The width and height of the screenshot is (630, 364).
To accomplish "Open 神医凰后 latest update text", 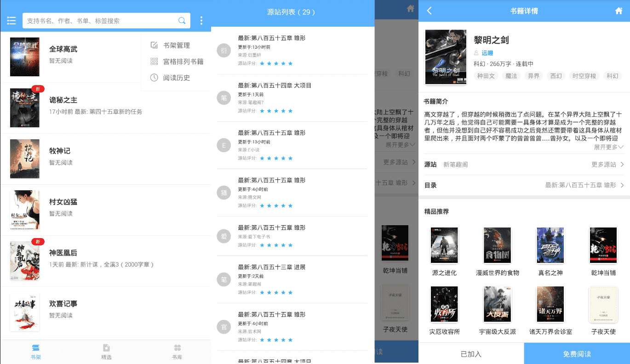I will pos(101,265).
